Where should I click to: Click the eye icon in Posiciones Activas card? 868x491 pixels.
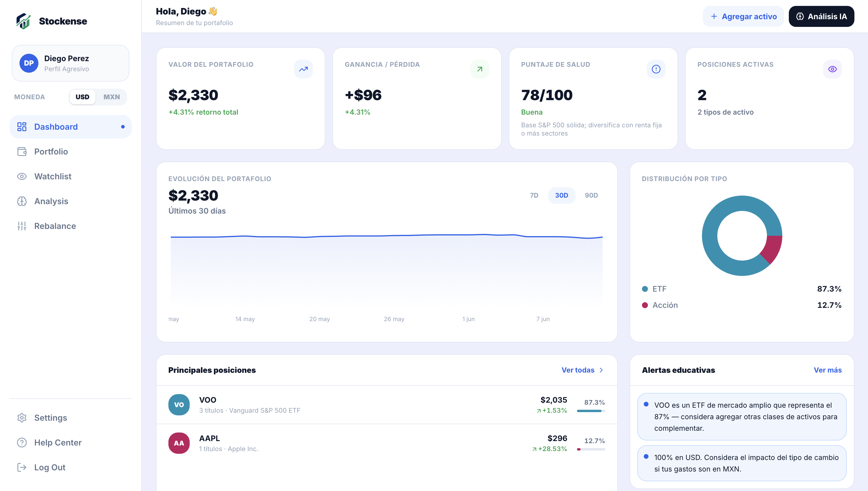(x=832, y=69)
